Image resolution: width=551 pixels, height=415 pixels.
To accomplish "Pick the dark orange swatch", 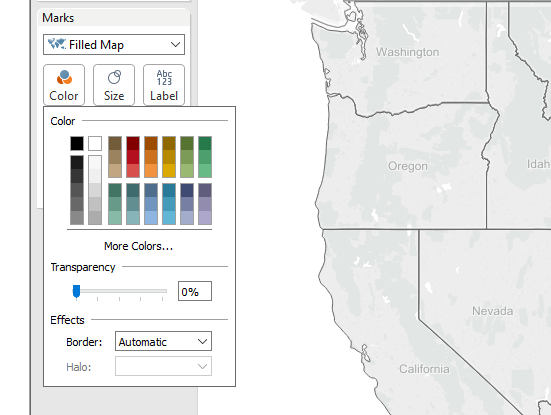I will (151, 143).
